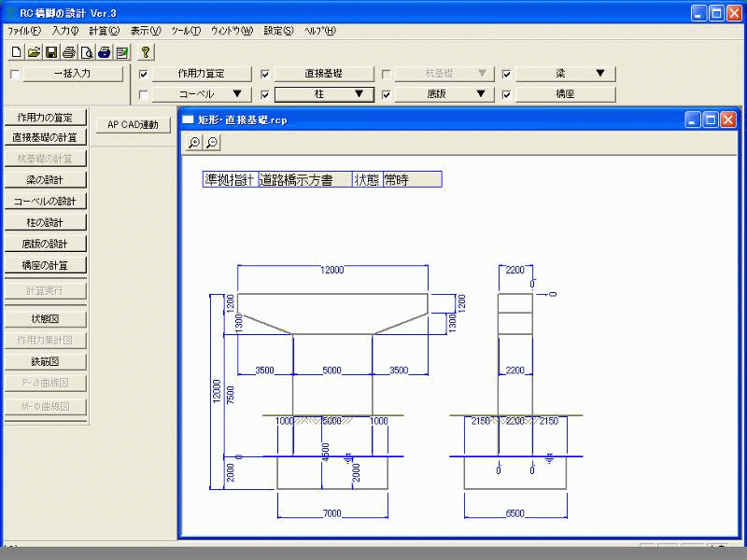Click the yellow question mark help icon
The width and height of the screenshot is (747, 560).
pos(146,52)
